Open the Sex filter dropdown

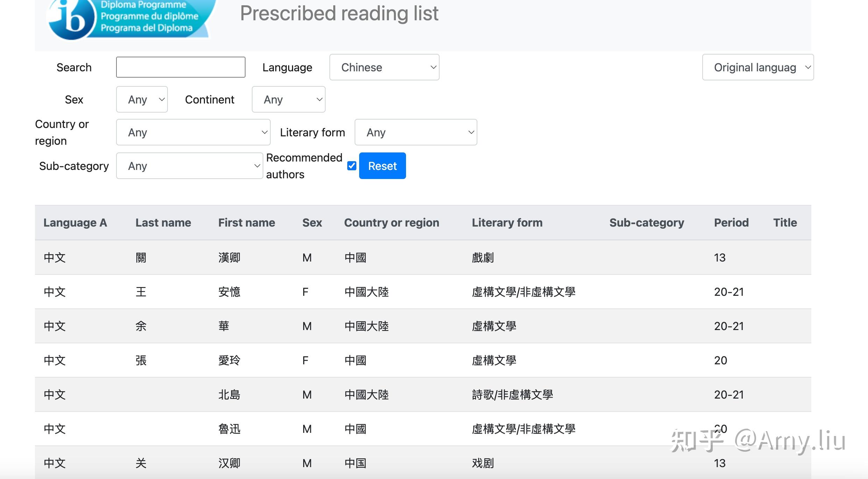[141, 99]
